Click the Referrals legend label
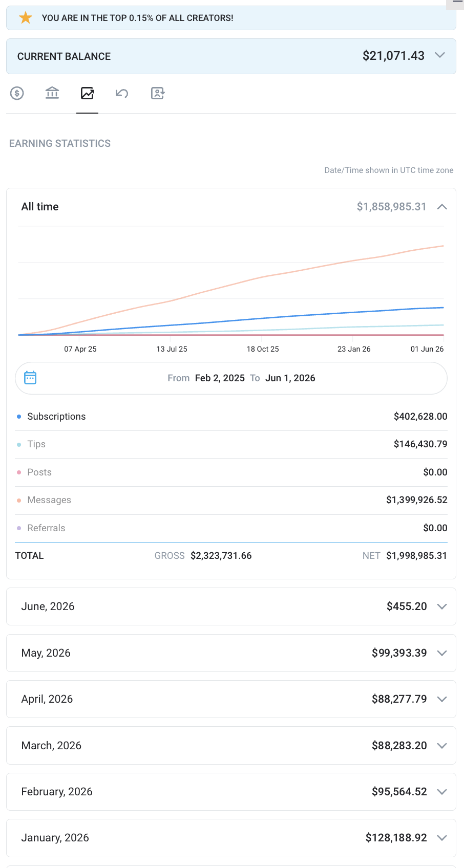The height and width of the screenshot is (868, 464). pos(46,528)
